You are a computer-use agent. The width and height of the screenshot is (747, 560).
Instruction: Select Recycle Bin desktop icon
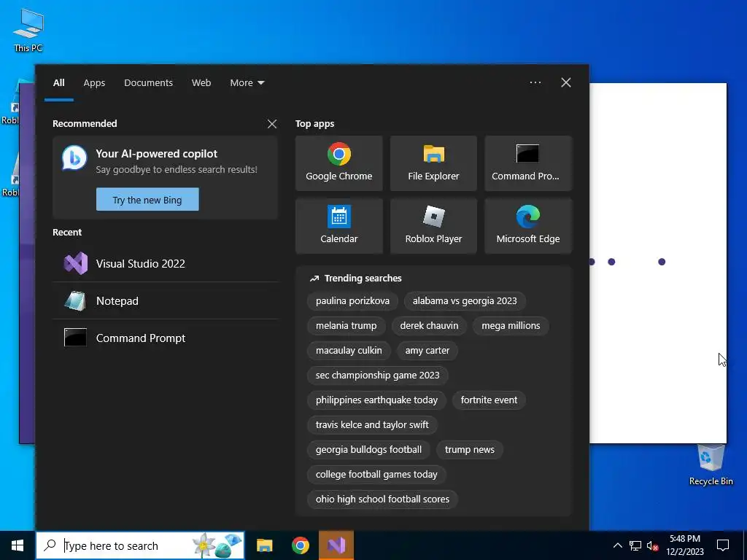click(711, 465)
